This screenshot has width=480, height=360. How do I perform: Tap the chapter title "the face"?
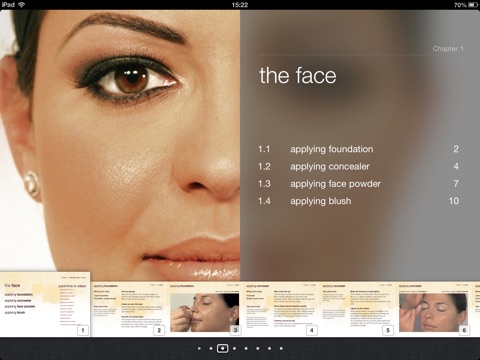298,75
